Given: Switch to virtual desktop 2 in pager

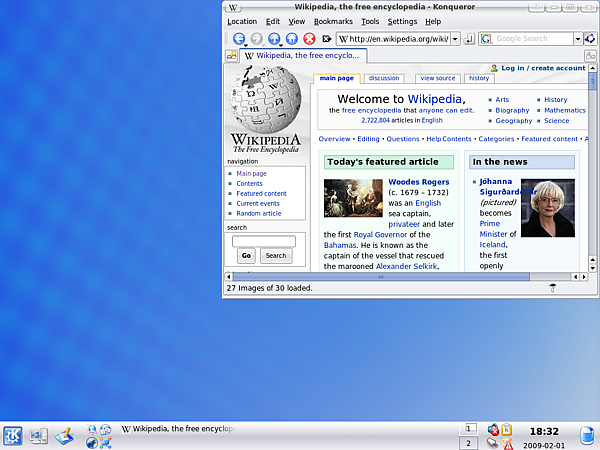Looking at the screenshot, I should click(468, 442).
